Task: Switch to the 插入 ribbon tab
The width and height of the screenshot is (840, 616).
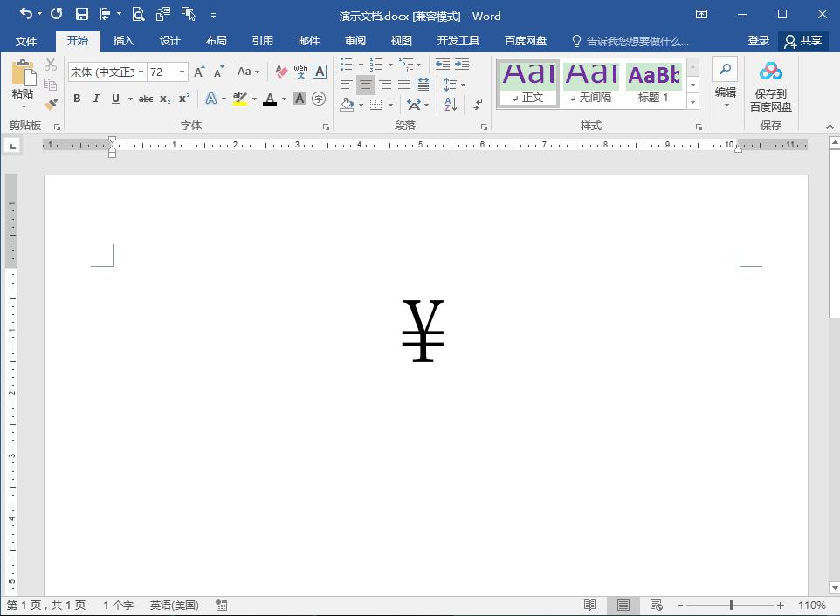Action: coord(124,41)
